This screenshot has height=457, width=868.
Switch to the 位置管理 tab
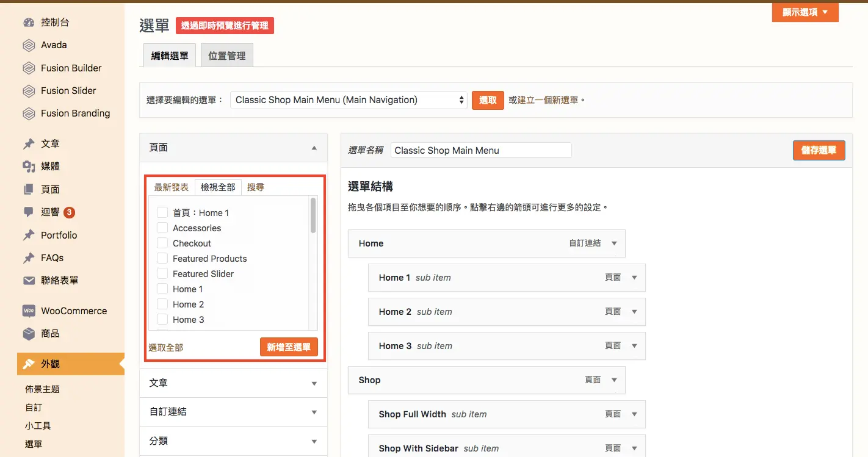click(x=226, y=56)
